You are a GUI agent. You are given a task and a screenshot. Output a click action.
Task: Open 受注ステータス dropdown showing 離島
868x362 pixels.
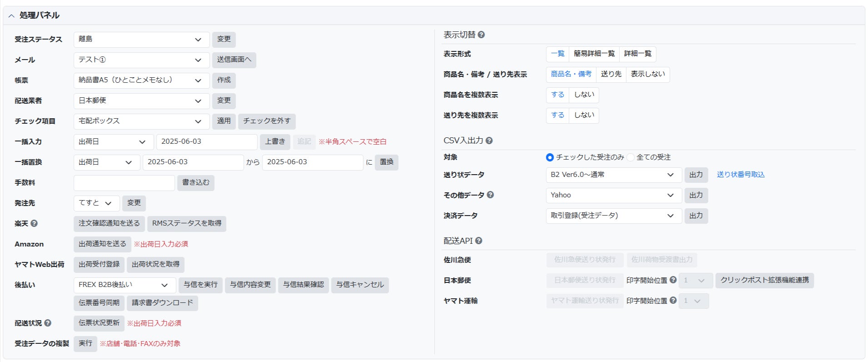(141, 40)
